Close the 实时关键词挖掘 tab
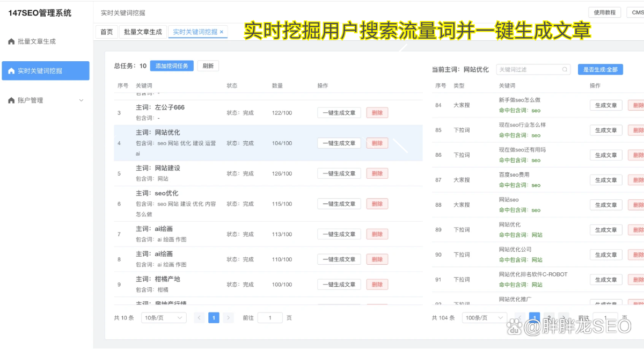This screenshot has width=644, height=349. click(222, 32)
